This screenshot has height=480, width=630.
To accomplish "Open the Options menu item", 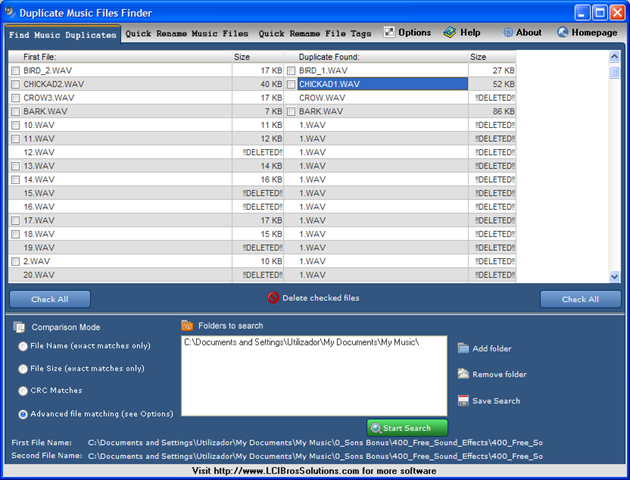I will pos(407,32).
